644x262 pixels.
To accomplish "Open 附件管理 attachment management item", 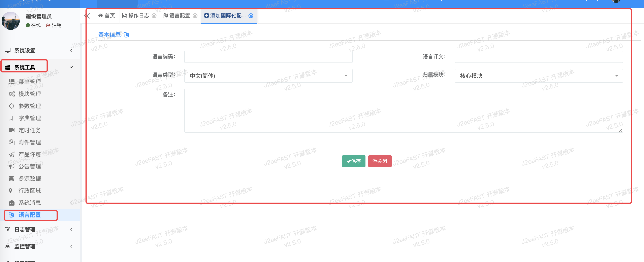I will [x=30, y=142].
